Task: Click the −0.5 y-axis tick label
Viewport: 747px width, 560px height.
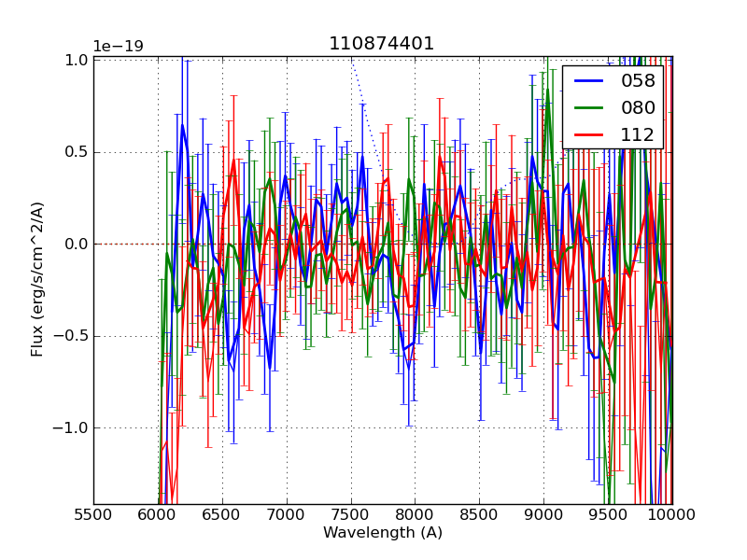Action: tap(73, 336)
